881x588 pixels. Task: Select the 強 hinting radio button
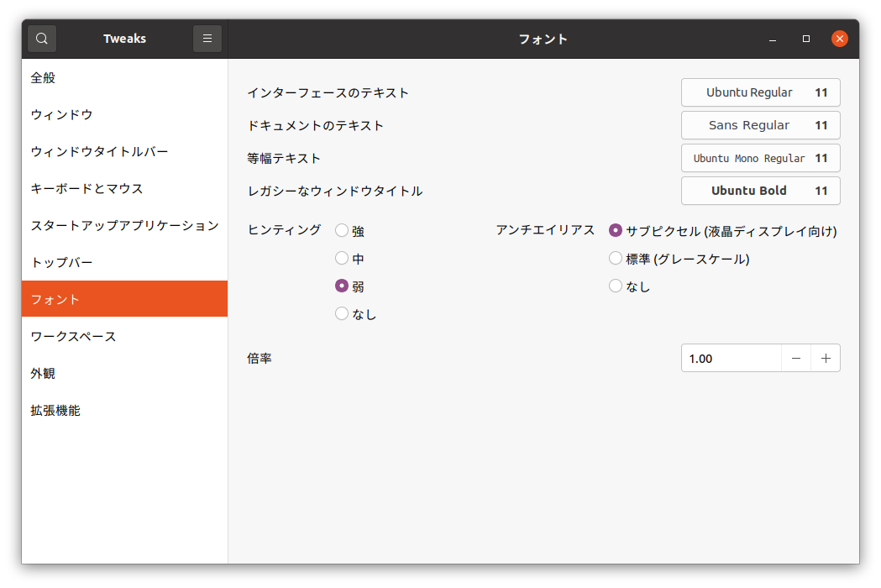click(342, 230)
